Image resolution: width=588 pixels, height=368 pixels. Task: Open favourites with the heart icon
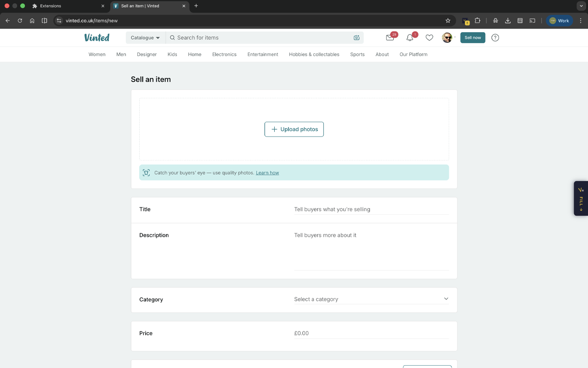click(x=429, y=38)
